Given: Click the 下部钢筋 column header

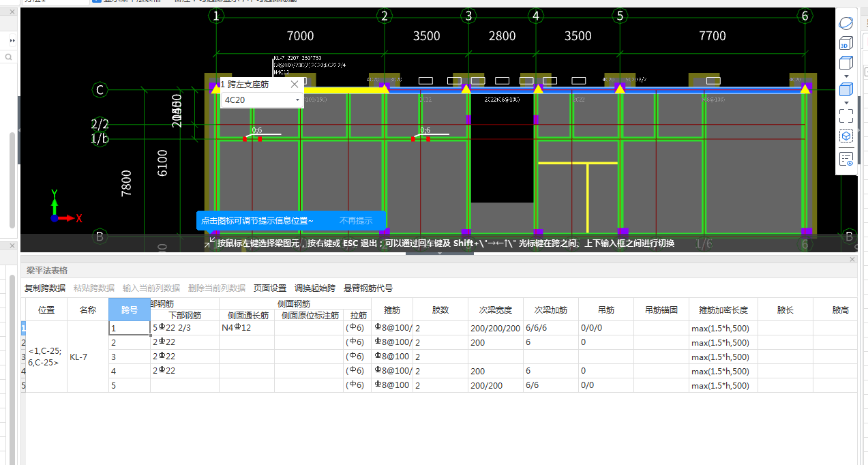Looking at the screenshot, I should coord(185,316).
